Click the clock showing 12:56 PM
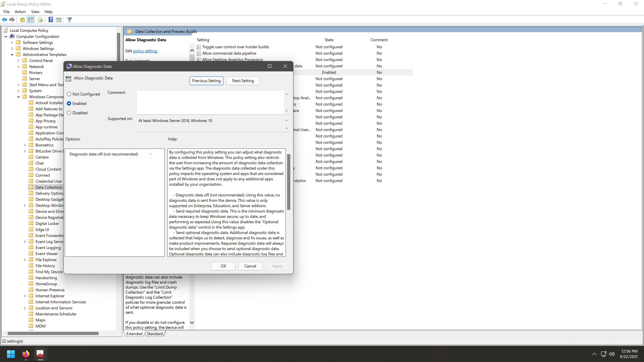644x362 pixels. pyautogui.click(x=629, y=351)
